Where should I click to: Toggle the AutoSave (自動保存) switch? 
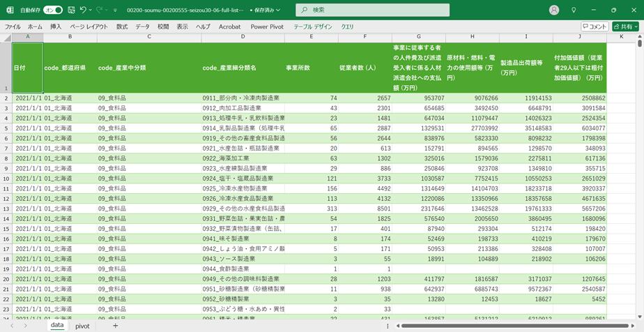tap(52, 10)
